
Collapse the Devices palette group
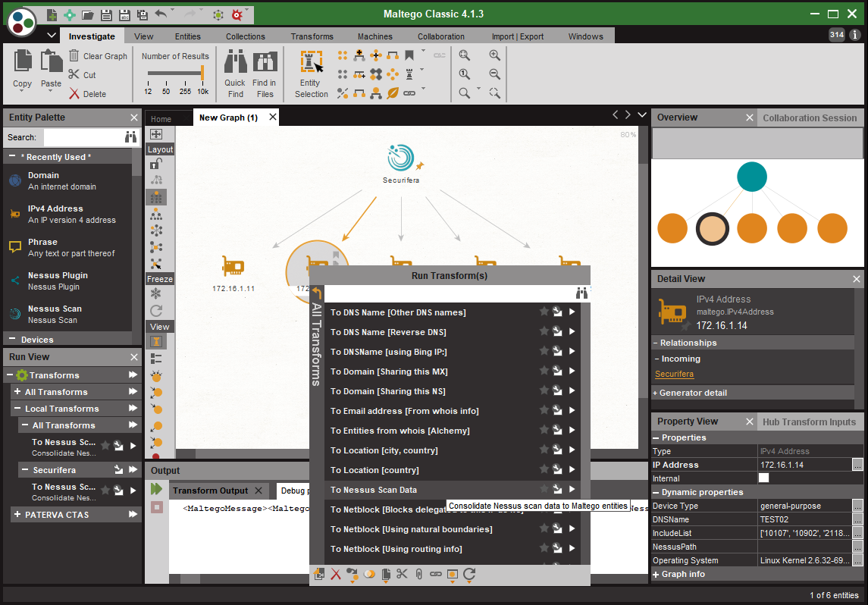tap(12, 339)
